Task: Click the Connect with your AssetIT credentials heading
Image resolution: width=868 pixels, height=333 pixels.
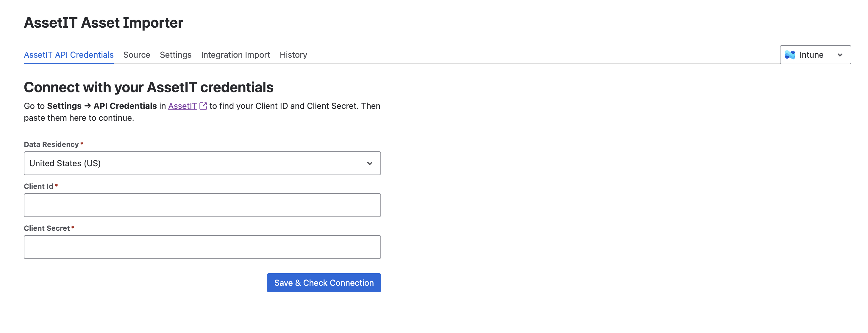Action: tap(149, 87)
